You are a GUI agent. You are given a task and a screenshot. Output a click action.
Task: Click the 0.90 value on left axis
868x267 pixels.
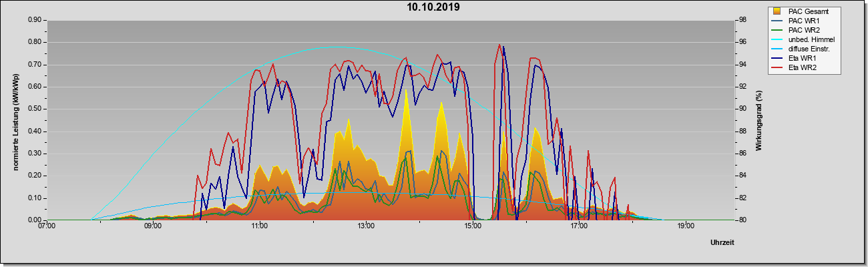[35, 20]
